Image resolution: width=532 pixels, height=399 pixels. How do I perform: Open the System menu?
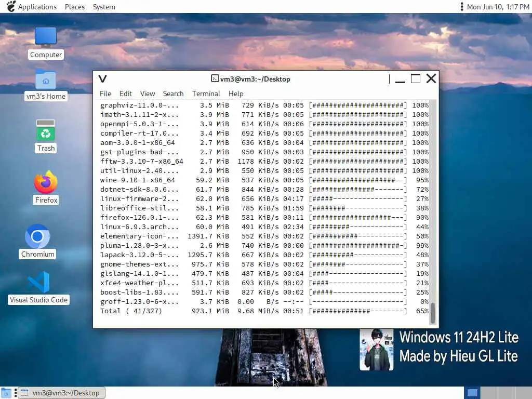(104, 7)
